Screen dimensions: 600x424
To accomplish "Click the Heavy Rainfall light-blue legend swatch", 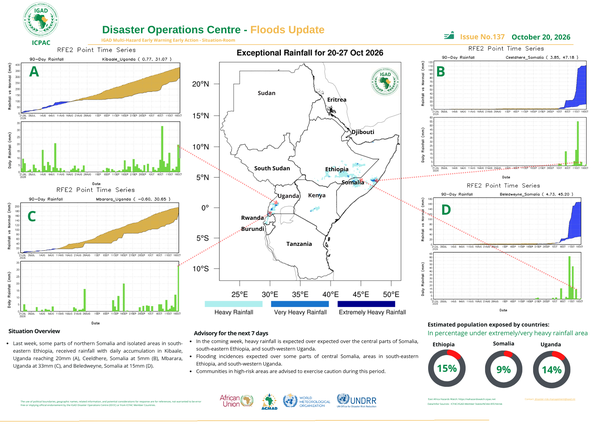I will tap(233, 304).
